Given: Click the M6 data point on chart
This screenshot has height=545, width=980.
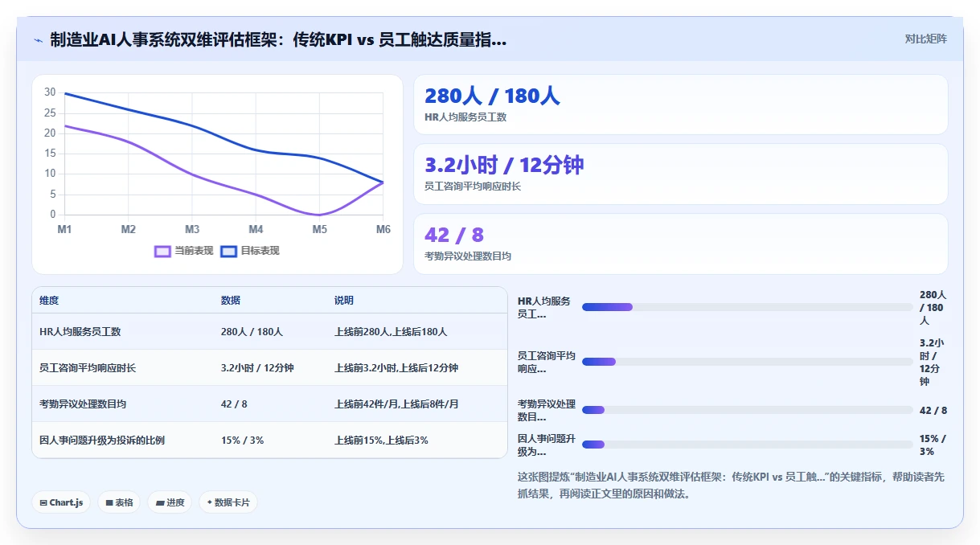Looking at the screenshot, I should coord(383,182).
